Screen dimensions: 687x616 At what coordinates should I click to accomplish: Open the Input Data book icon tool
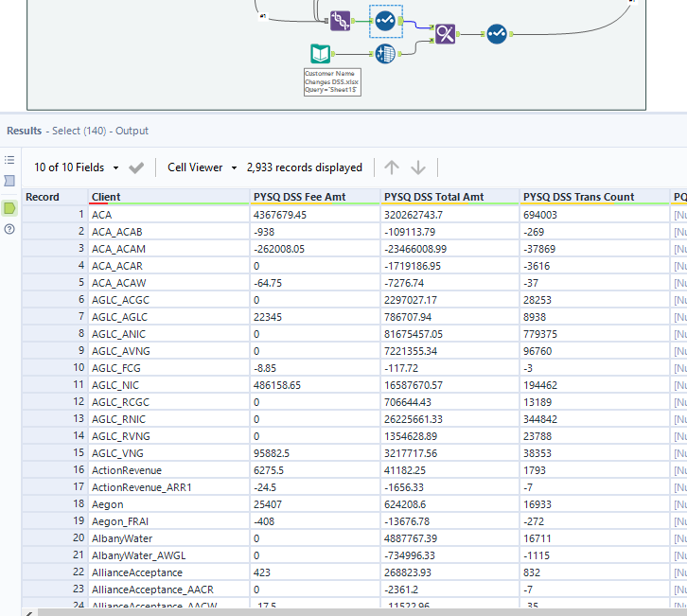[322, 54]
